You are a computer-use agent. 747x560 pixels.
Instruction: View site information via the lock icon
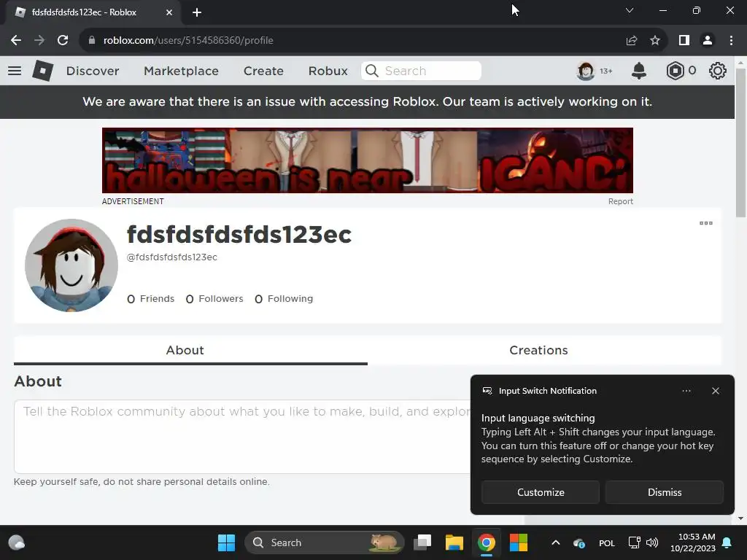[92, 41]
